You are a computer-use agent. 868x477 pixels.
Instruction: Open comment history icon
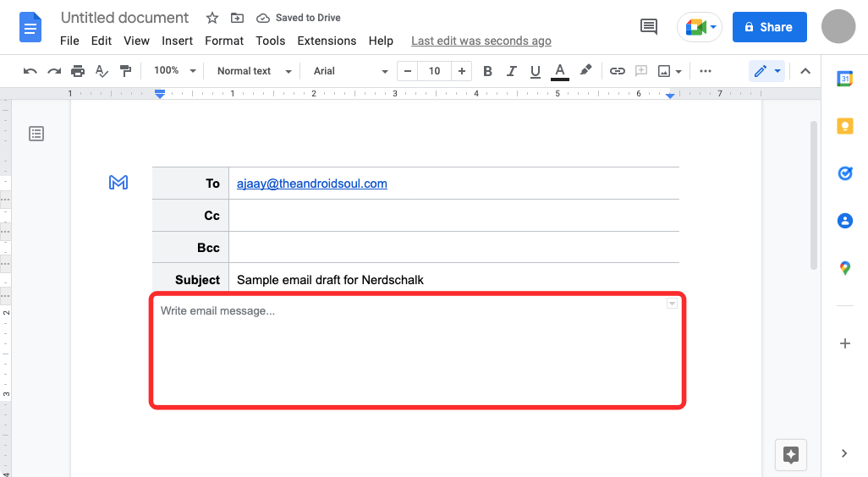pyautogui.click(x=648, y=26)
